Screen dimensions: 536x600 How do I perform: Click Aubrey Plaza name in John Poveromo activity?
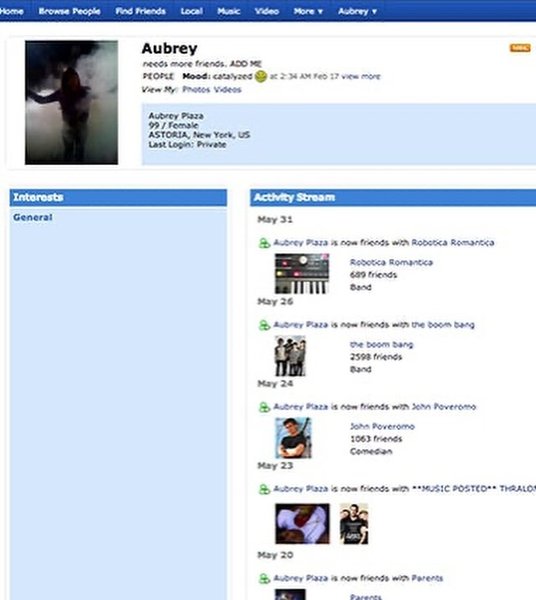point(301,407)
